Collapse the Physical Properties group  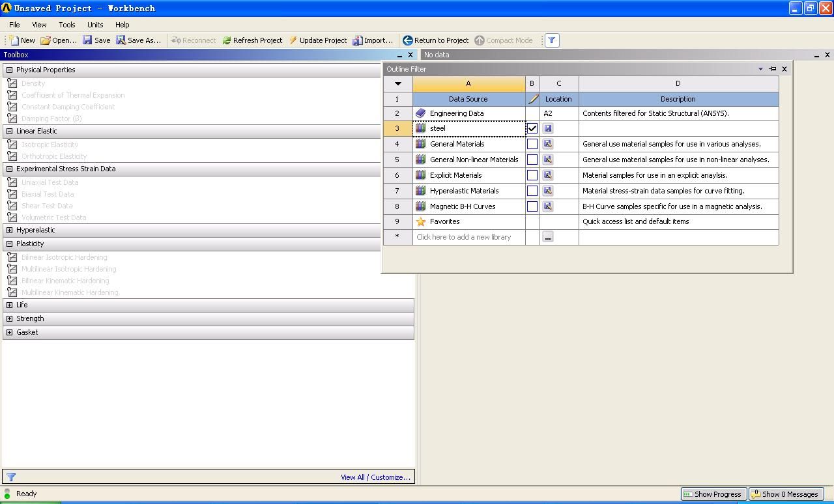pyautogui.click(x=9, y=70)
